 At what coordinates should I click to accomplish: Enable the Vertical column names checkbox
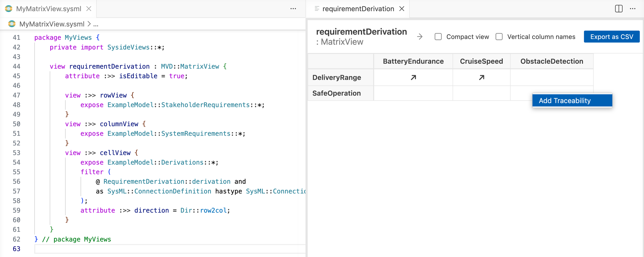point(499,37)
